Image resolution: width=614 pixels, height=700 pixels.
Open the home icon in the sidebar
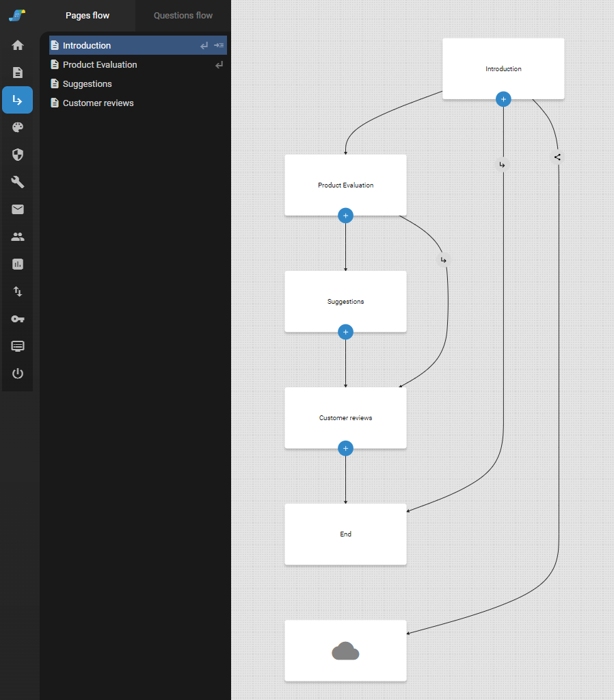point(18,45)
